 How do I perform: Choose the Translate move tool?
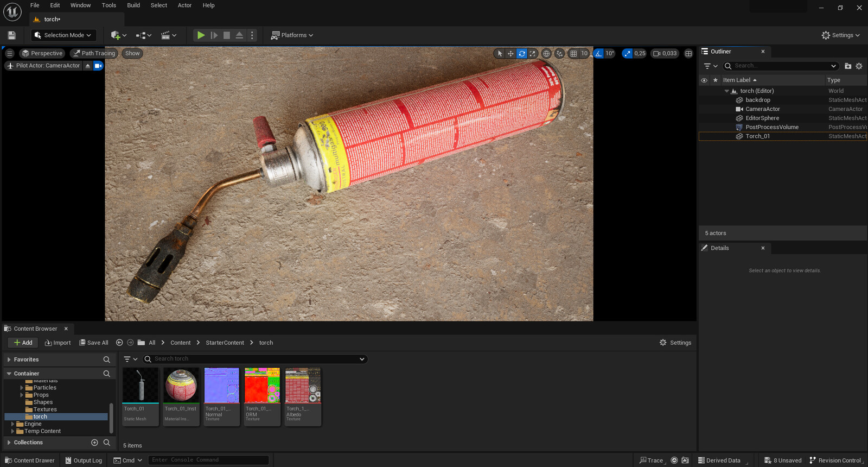pyautogui.click(x=510, y=53)
